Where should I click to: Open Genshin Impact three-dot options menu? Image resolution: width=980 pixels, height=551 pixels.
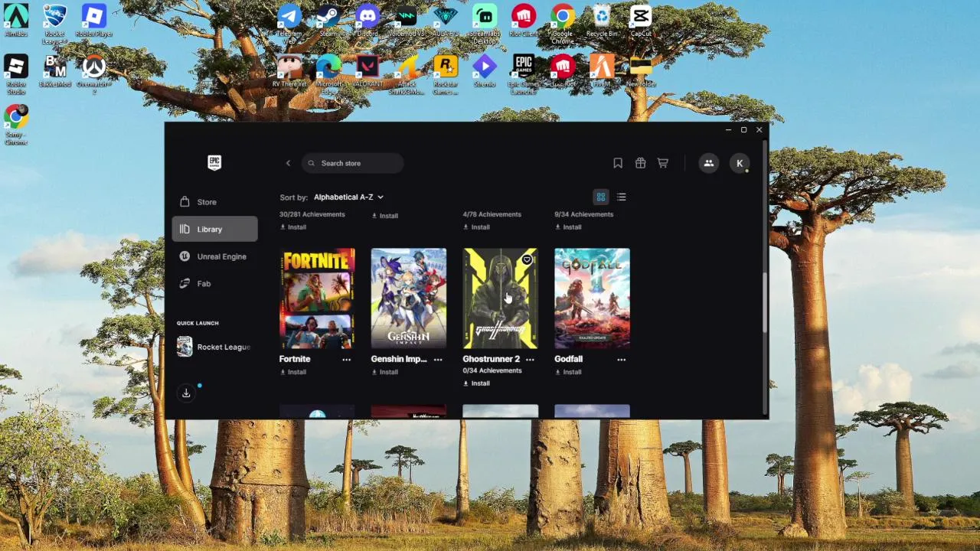[x=438, y=359]
